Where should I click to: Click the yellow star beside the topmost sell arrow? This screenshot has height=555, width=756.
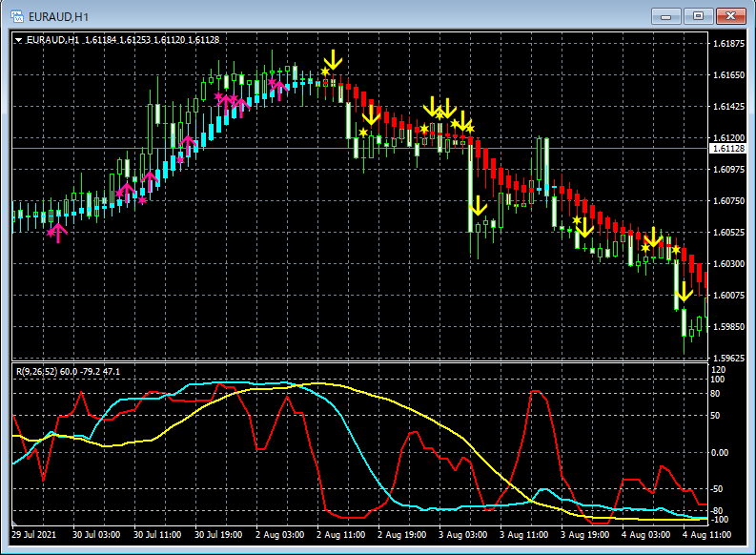325,72
